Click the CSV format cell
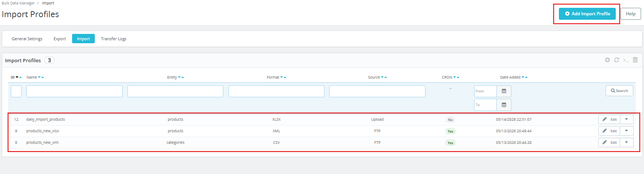This screenshot has height=174, width=644. tap(276, 143)
